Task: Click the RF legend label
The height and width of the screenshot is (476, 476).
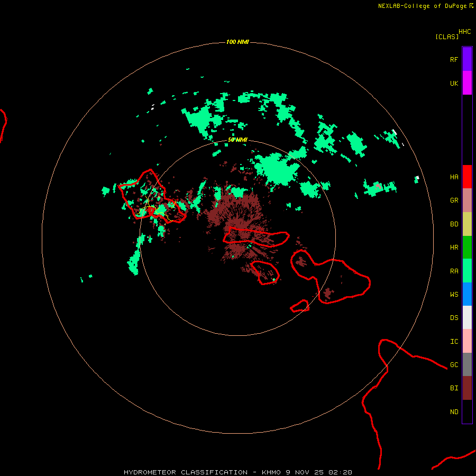Action: pyautogui.click(x=454, y=59)
